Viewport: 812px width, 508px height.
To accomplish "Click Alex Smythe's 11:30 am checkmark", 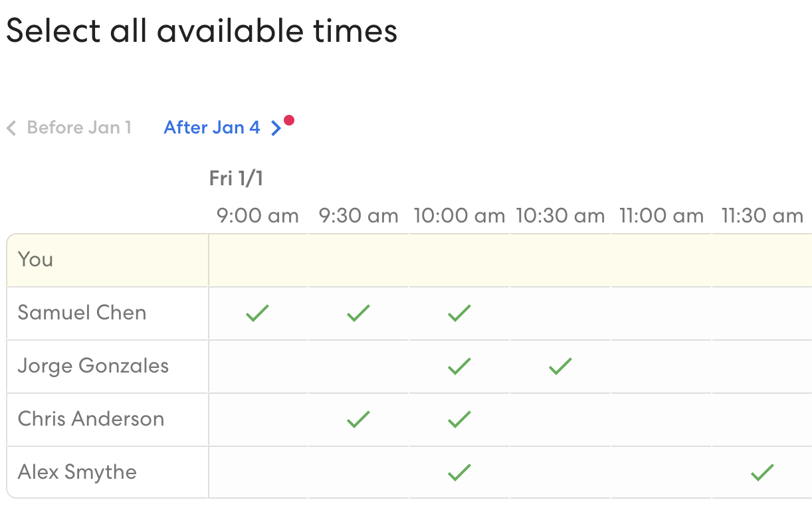I will (762, 472).
